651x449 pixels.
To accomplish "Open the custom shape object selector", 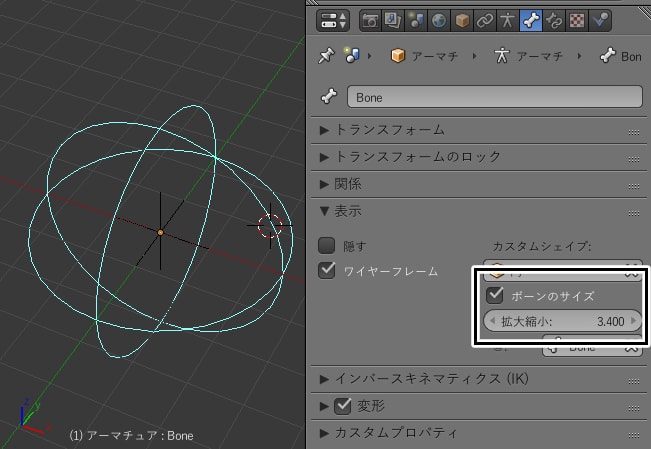I will pyautogui.click(x=563, y=270).
